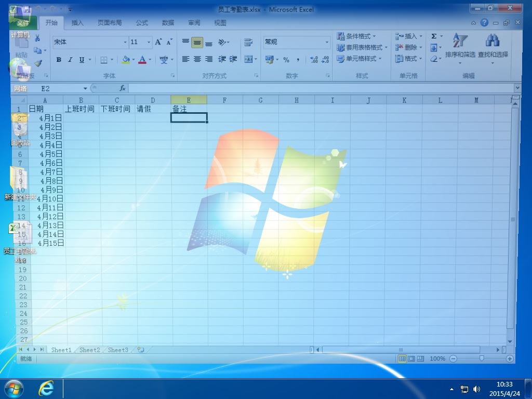Switch to the 插入 ribbon tab
This screenshot has height=399, width=532.
(77, 23)
